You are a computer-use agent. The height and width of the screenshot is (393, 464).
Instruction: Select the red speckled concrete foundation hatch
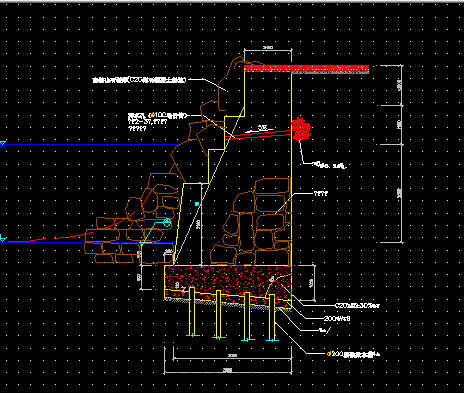pos(228,282)
